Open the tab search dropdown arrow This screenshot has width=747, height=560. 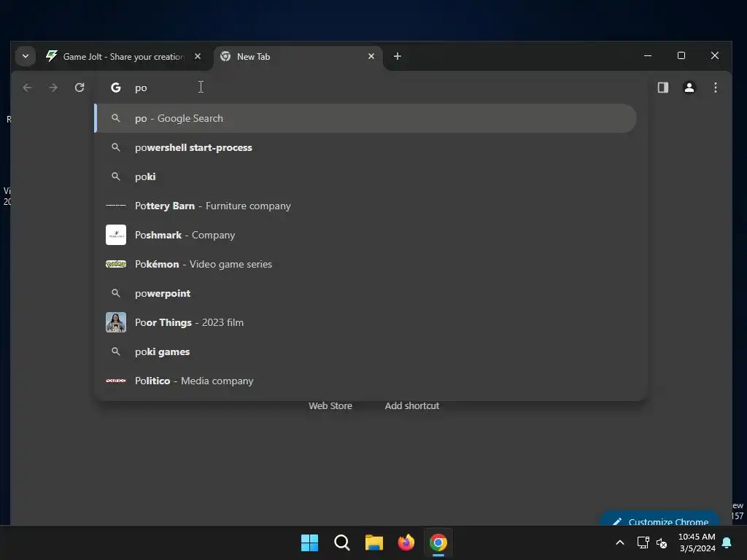click(x=26, y=56)
